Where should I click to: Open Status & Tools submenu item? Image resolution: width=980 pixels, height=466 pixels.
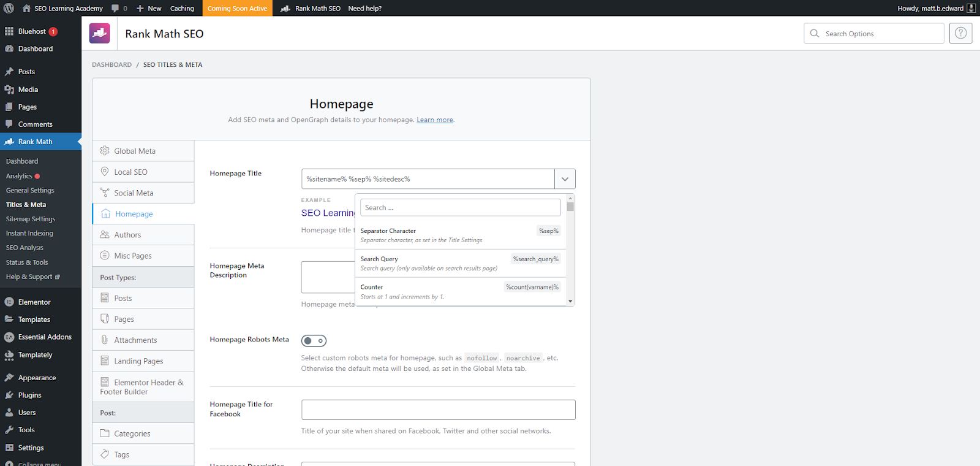pyautogui.click(x=27, y=262)
